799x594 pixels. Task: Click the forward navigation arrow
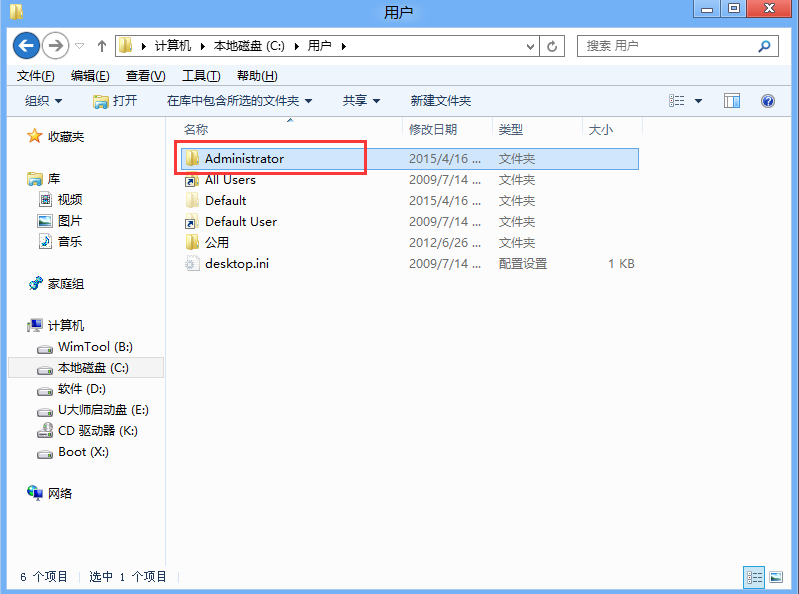click(x=55, y=46)
